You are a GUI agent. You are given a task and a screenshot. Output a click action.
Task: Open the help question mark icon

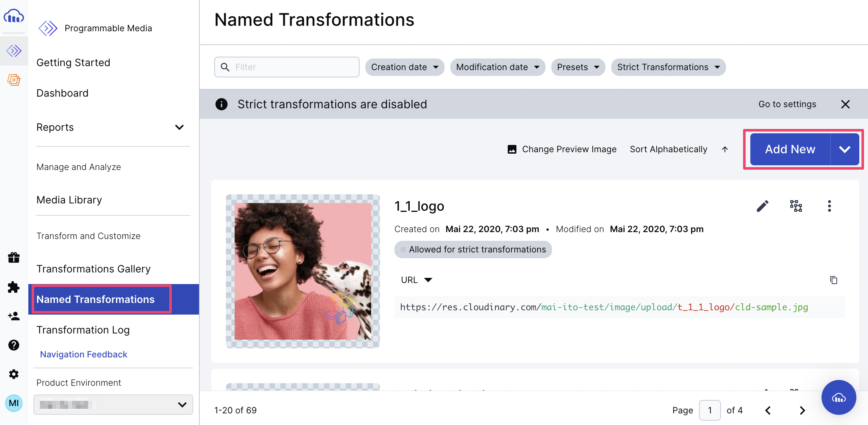[x=13, y=345]
